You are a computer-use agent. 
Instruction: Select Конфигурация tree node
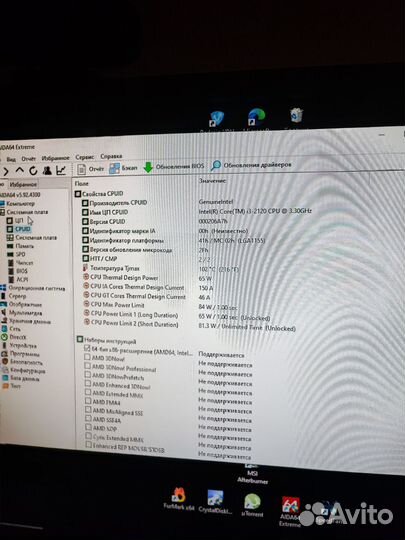click(23, 371)
